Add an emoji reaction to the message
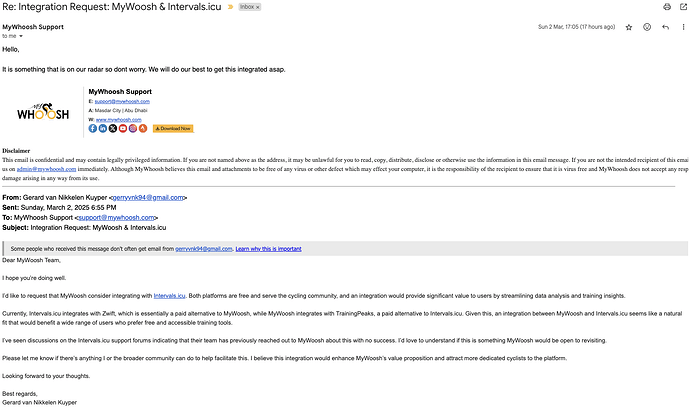The height and width of the screenshot is (409, 690). pyautogui.click(x=647, y=27)
